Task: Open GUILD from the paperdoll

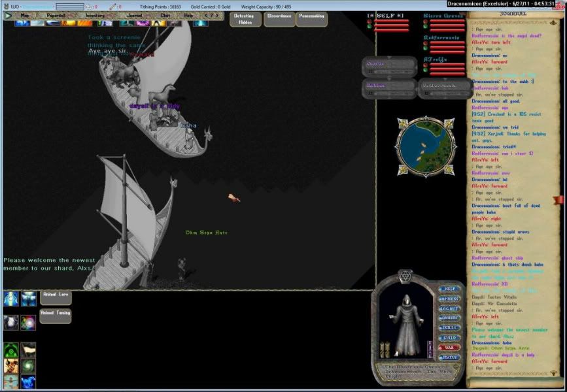Action: coord(449,338)
